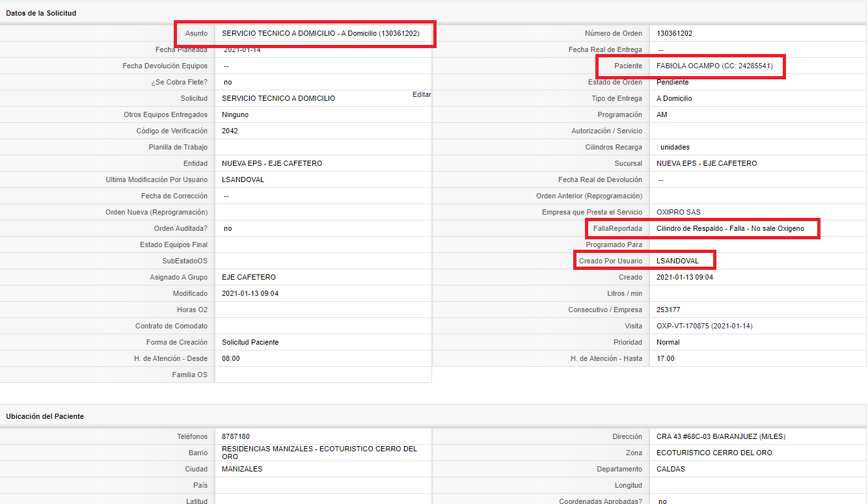Click the Sucursal value NUEVA EPS - EJE CAFETERO

(707, 163)
